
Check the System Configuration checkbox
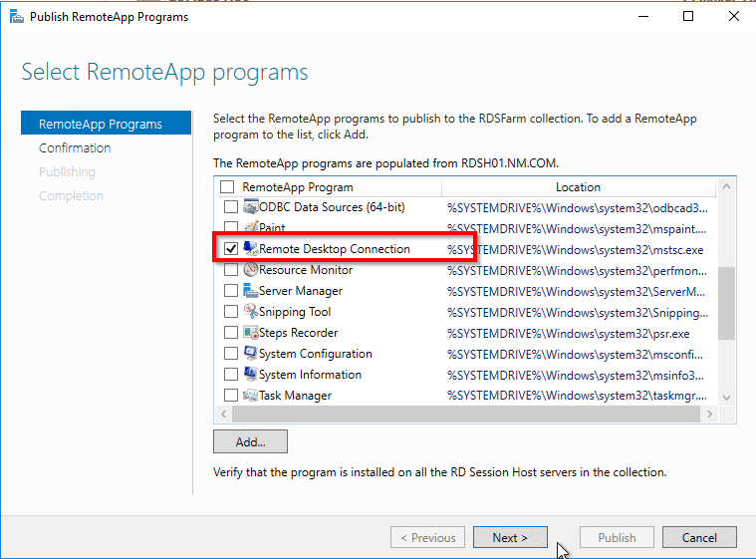[x=231, y=354]
